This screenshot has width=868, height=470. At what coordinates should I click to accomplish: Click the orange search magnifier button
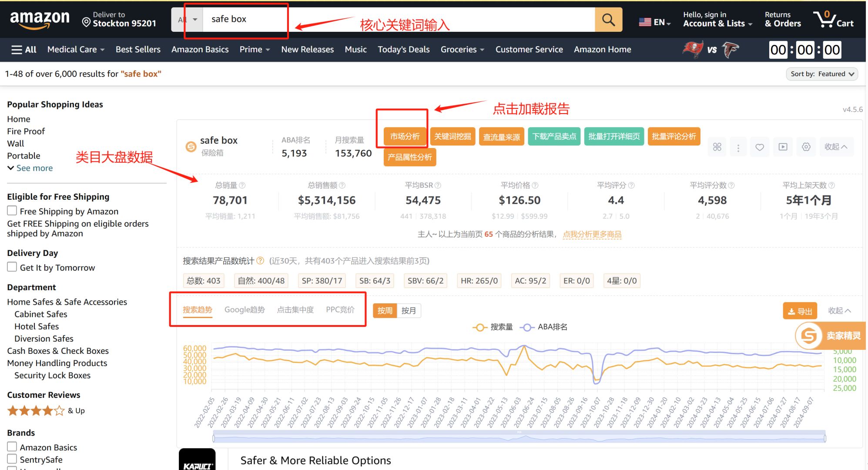point(608,20)
